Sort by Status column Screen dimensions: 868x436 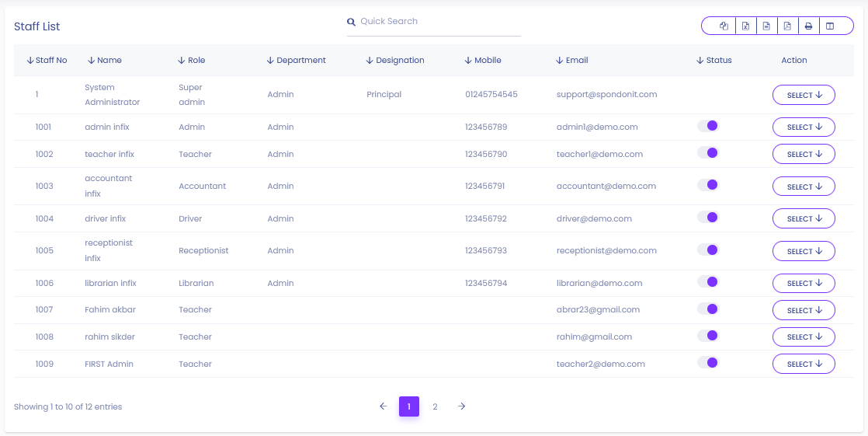tap(714, 61)
